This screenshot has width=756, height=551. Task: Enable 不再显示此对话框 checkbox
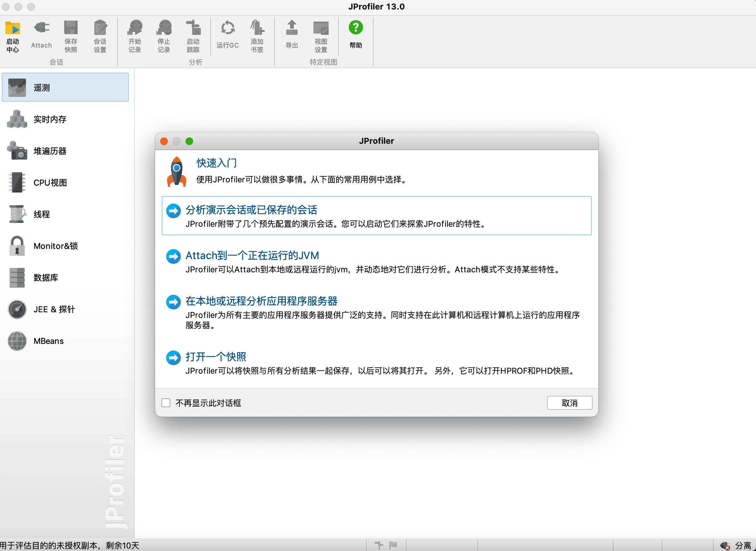pos(166,403)
